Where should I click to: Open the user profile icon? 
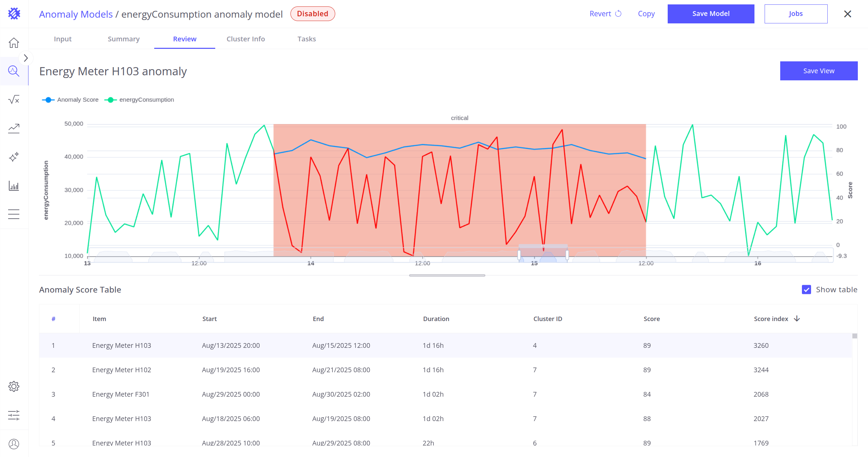click(14, 444)
